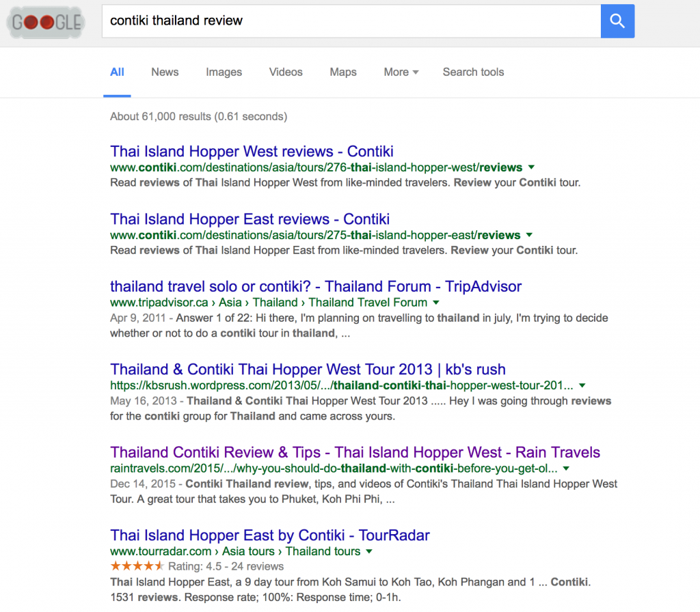Select the All results tab
Screen dimensions: 700x612
coord(117,72)
